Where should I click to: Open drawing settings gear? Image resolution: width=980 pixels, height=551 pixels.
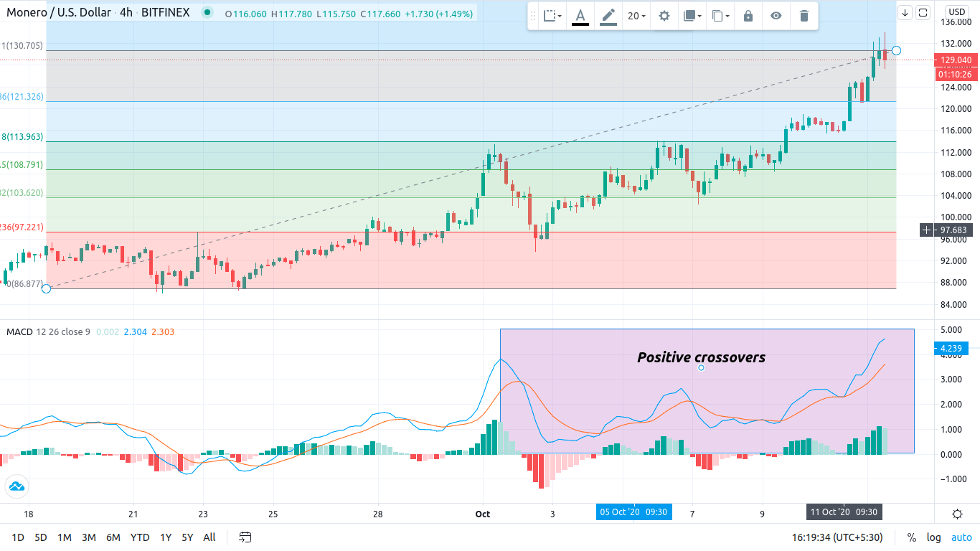664,16
